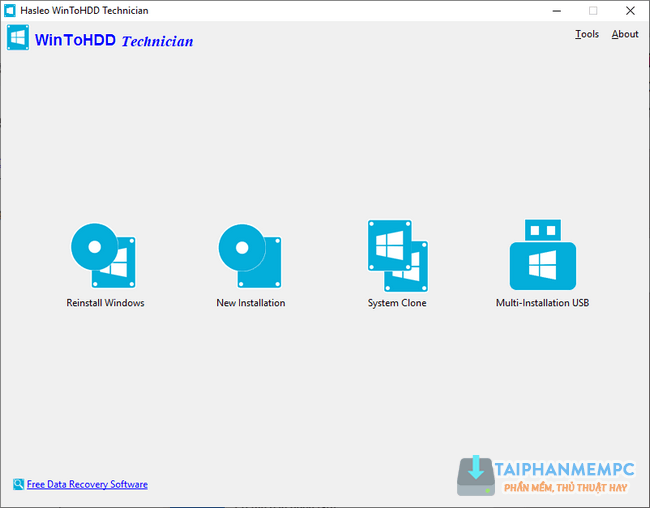Minimize the Hasleo WinToHDD window
650x508 pixels.
(557, 11)
